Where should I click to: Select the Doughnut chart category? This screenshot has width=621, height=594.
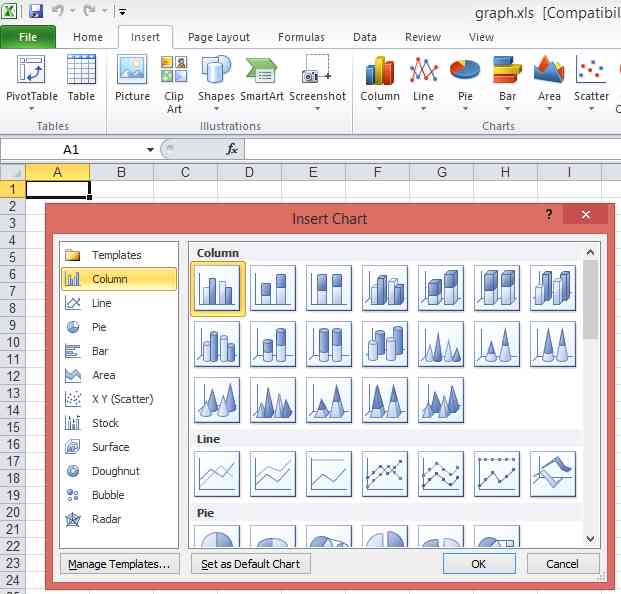pos(115,471)
